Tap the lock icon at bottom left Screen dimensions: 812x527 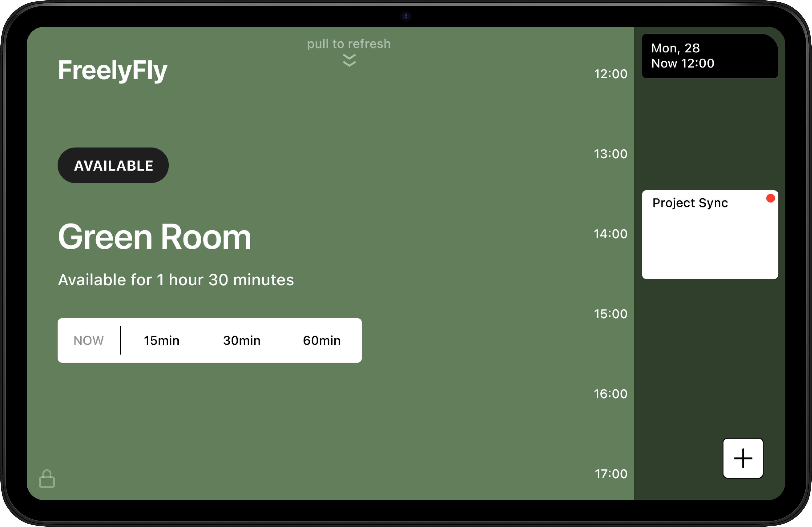coord(47,479)
